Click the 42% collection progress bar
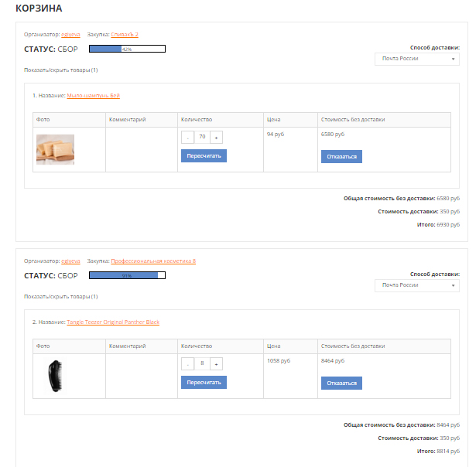This screenshot has width=476, height=467. 127,49
